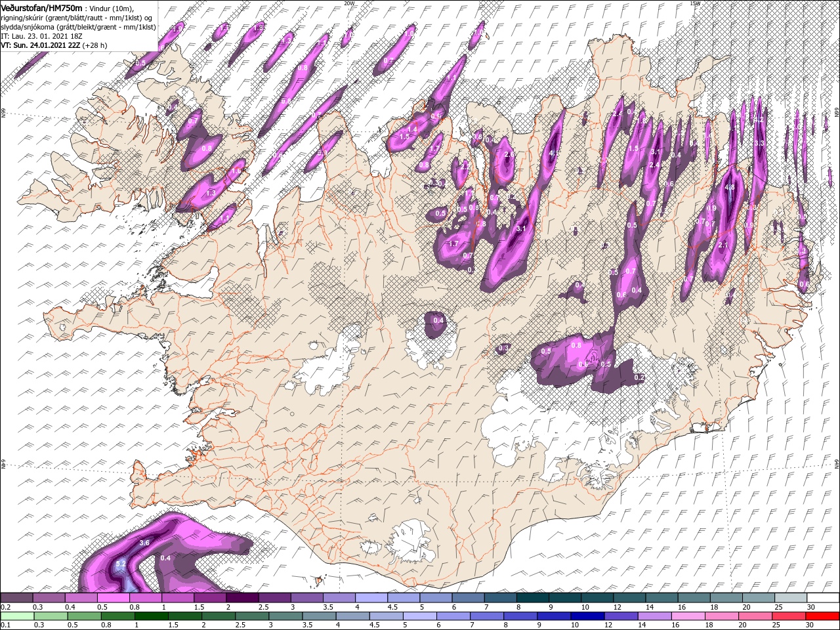Viewport: 840px width, 630px height.
Task: Click the 4.8 precipitation value label
Action: coord(730,188)
